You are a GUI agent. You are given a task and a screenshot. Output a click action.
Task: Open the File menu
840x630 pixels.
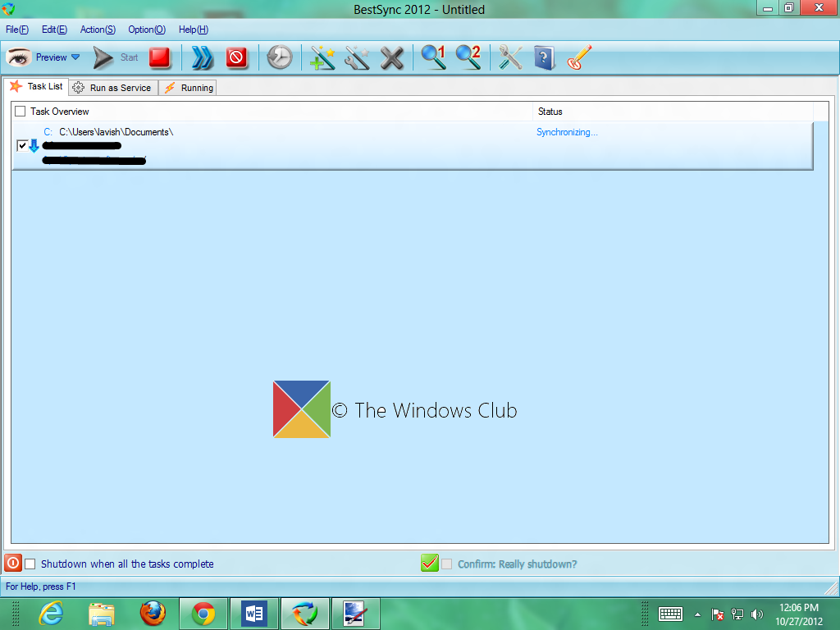coord(17,30)
